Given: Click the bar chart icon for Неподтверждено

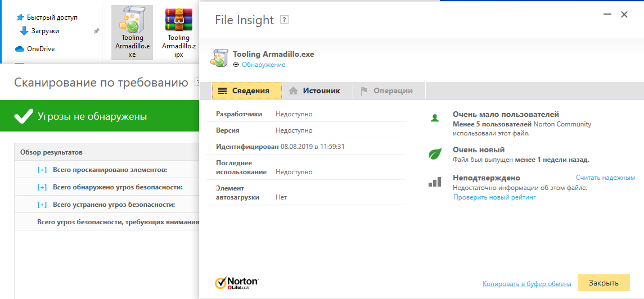Looking at the screenshot, I should [435, 182].
